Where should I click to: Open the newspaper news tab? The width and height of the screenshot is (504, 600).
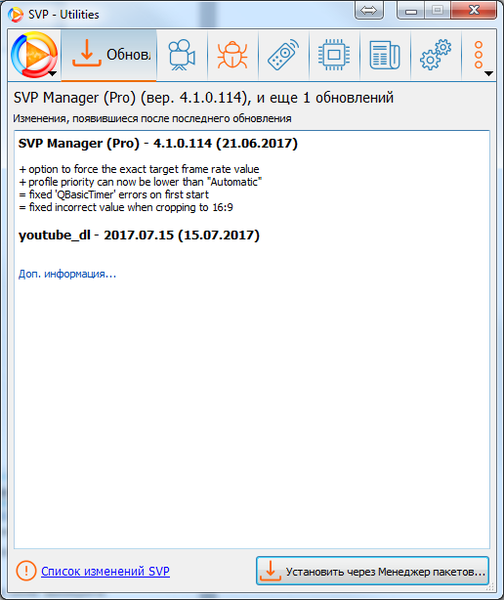[x=385, y=55]
